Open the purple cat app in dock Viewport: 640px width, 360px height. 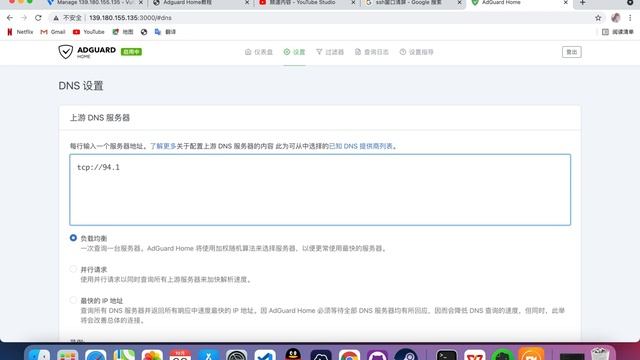[x=378, y=354]
